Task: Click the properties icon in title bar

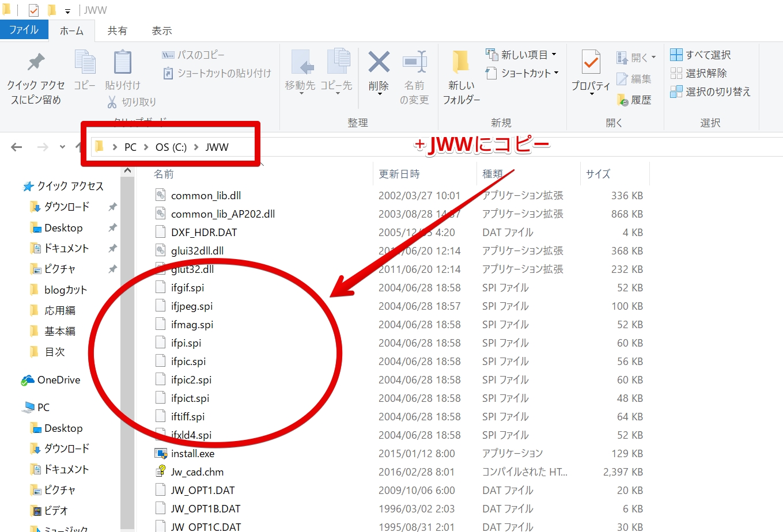Action: click(x=33, y=10)
